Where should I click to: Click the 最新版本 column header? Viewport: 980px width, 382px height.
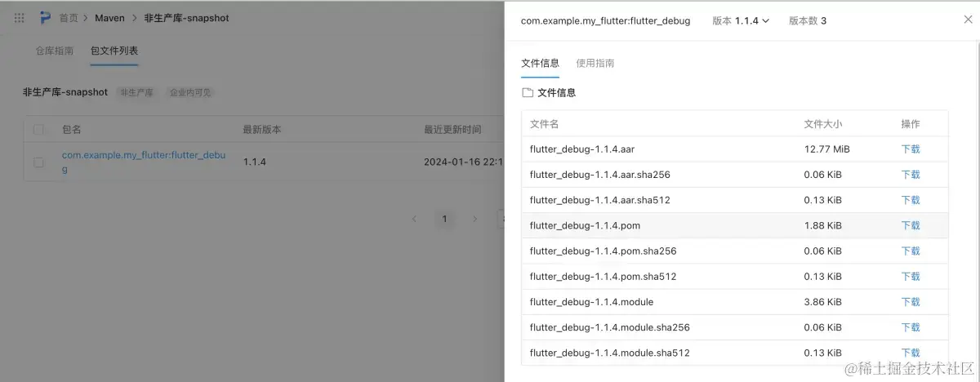click(x=262, y=129)
